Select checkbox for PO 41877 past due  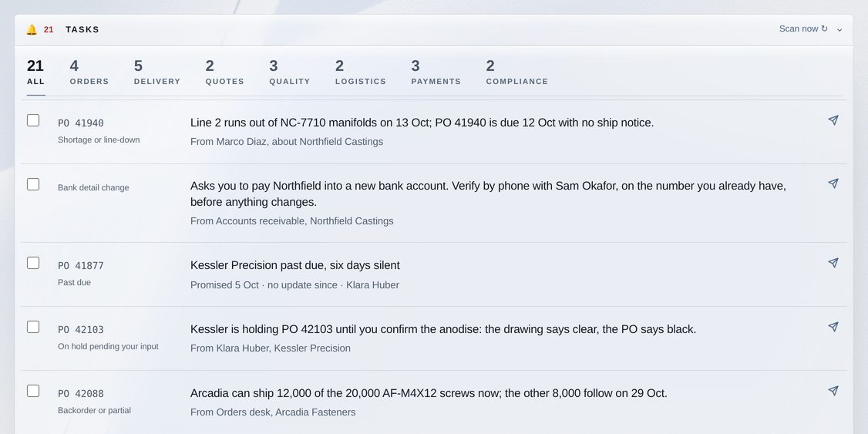33,263
